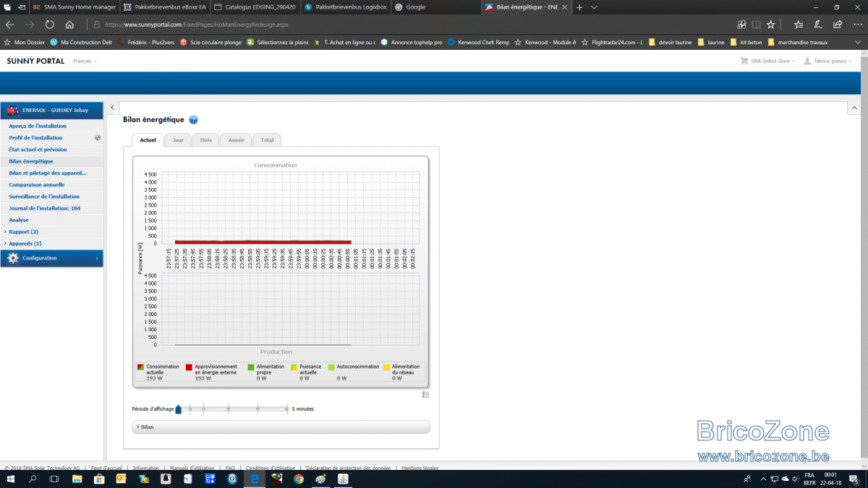Click the shopping cart icon for SMA Online Store
868x488 pixels.
pos(744,61)
